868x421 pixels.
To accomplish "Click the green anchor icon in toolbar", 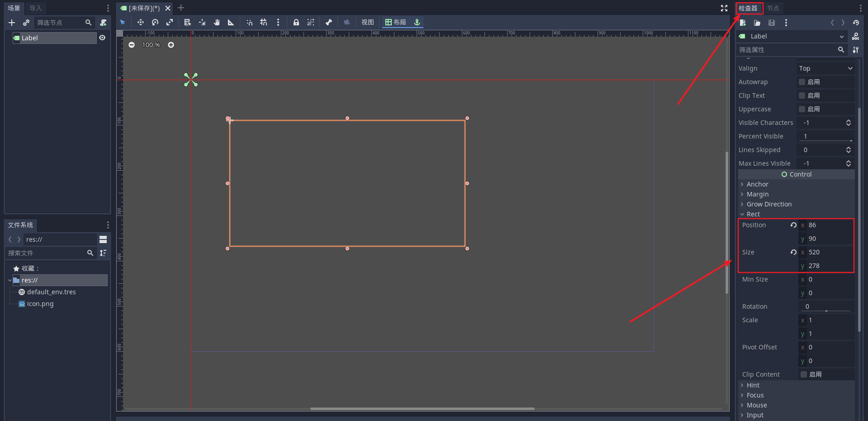I will pyautogui.click(x=417, y=22).
